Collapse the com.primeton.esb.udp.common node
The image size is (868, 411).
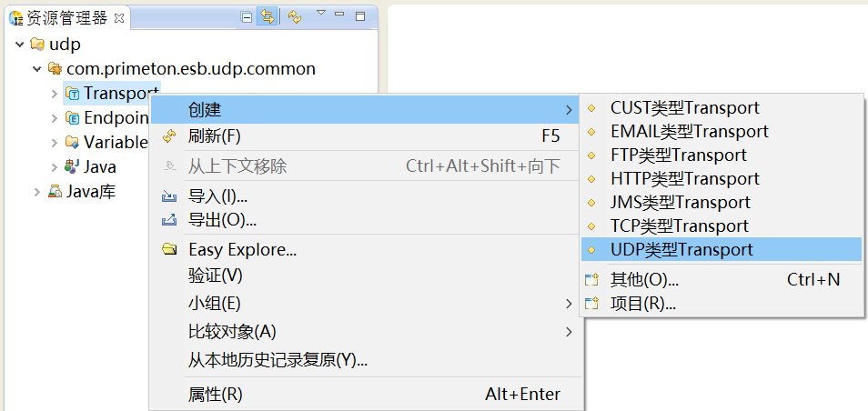coord(37,68)
